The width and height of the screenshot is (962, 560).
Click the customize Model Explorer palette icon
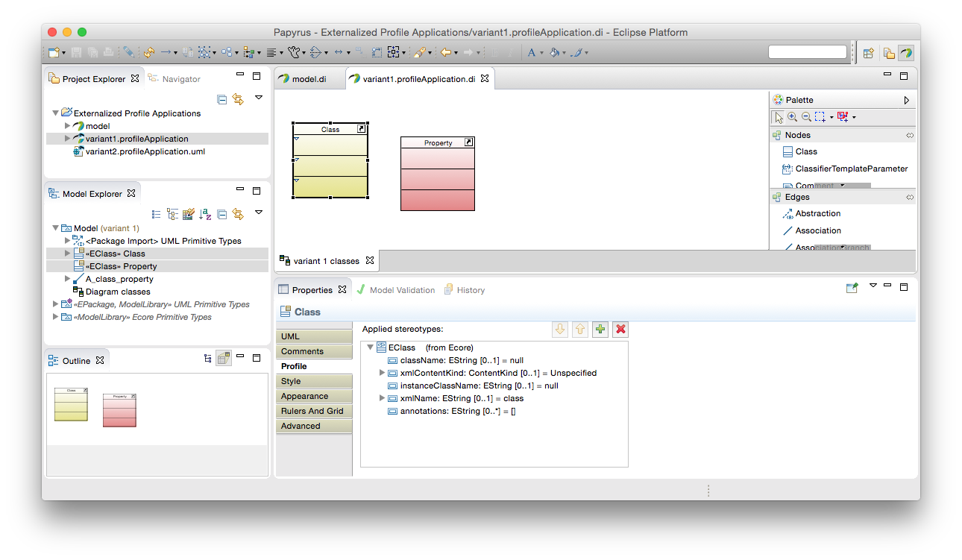[189, 214]
